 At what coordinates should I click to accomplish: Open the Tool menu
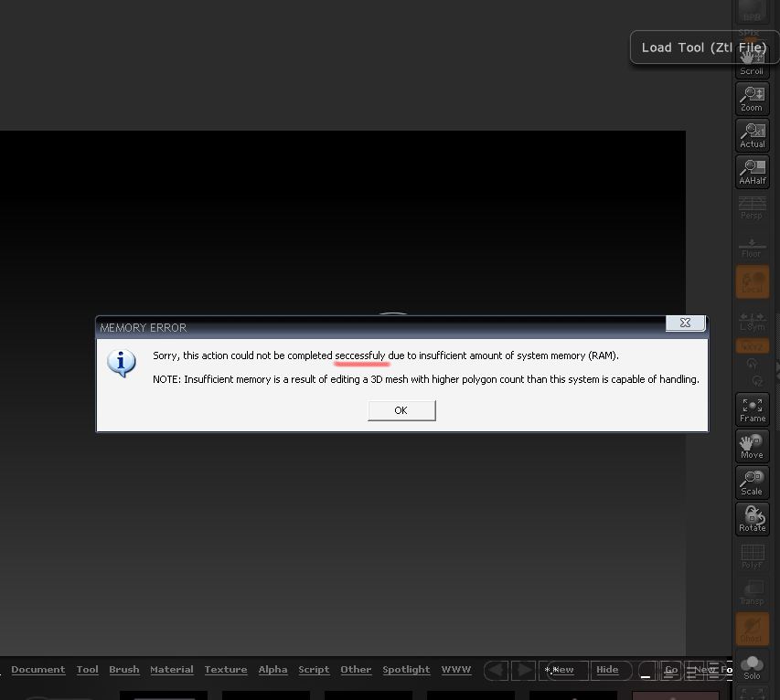click(88, 670)
